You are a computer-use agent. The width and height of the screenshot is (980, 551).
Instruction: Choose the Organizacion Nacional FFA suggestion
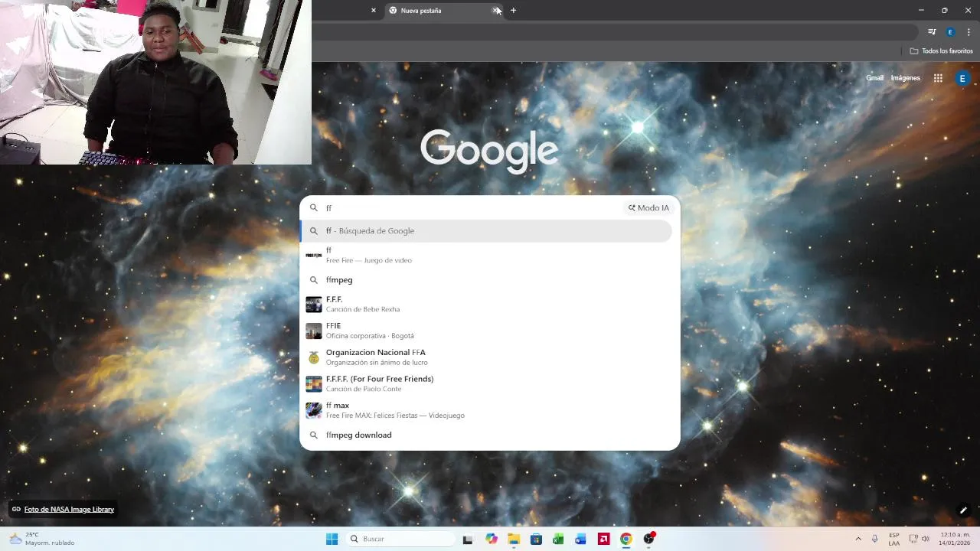486,357
